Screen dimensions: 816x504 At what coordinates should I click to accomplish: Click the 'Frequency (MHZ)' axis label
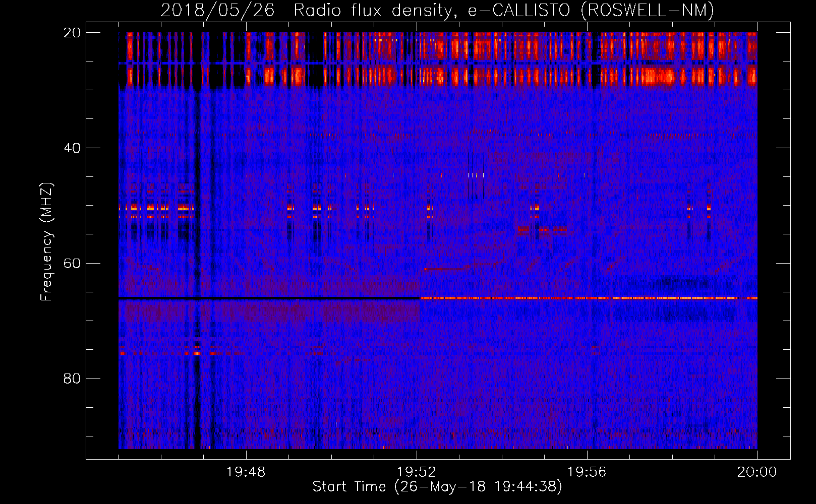(x=46, y=242)
